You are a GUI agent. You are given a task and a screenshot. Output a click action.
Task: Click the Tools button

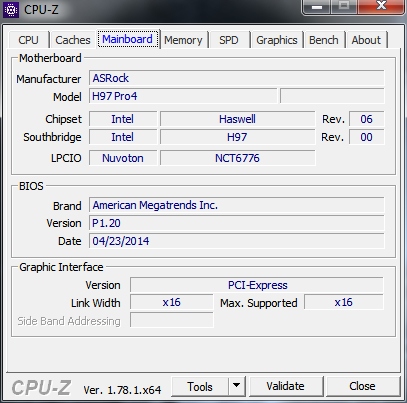[x=200, y=386]
